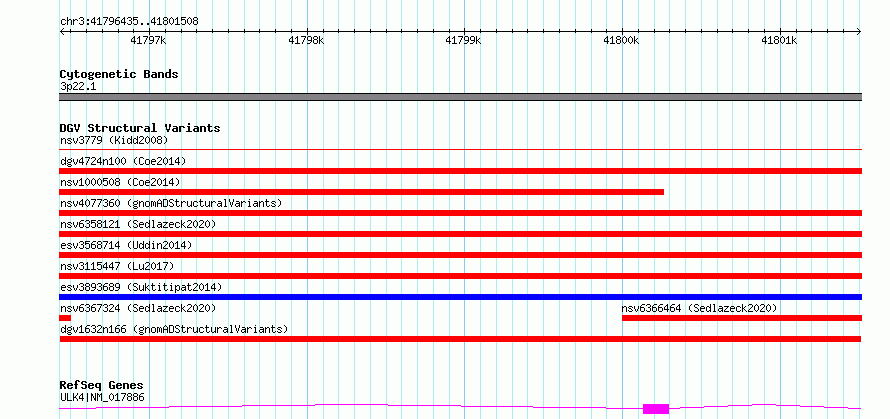
Task: Click the 41797k ruler tick label
Action: (x=148, y=41)
